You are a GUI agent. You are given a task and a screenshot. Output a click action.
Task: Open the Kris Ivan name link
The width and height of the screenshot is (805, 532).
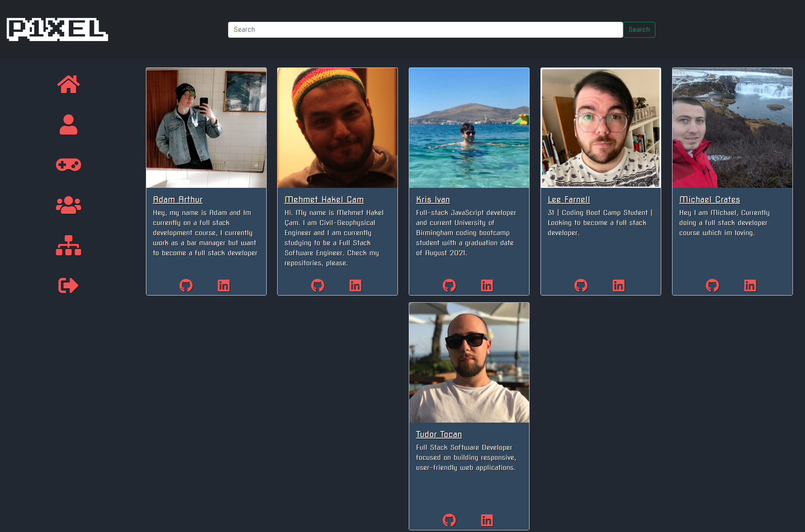click(433, 200)
